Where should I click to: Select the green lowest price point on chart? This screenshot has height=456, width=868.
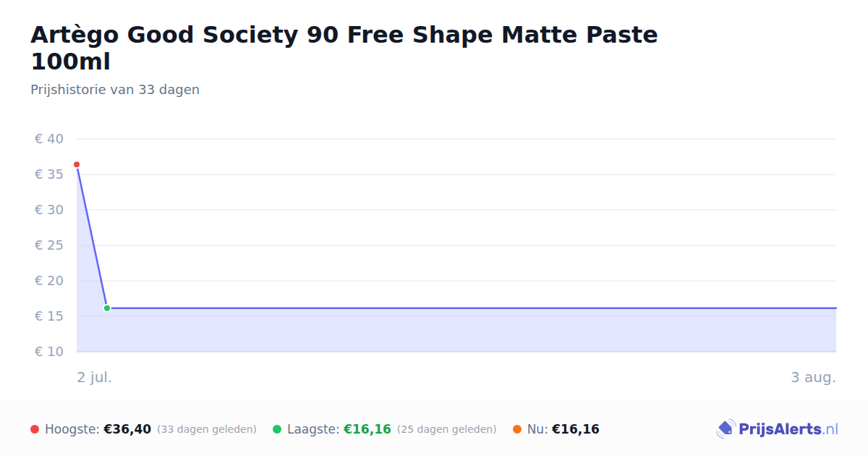(107, 308)
